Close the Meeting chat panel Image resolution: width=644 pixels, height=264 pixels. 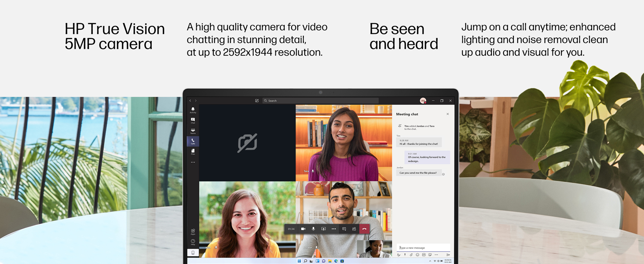(x=448, y=114)
